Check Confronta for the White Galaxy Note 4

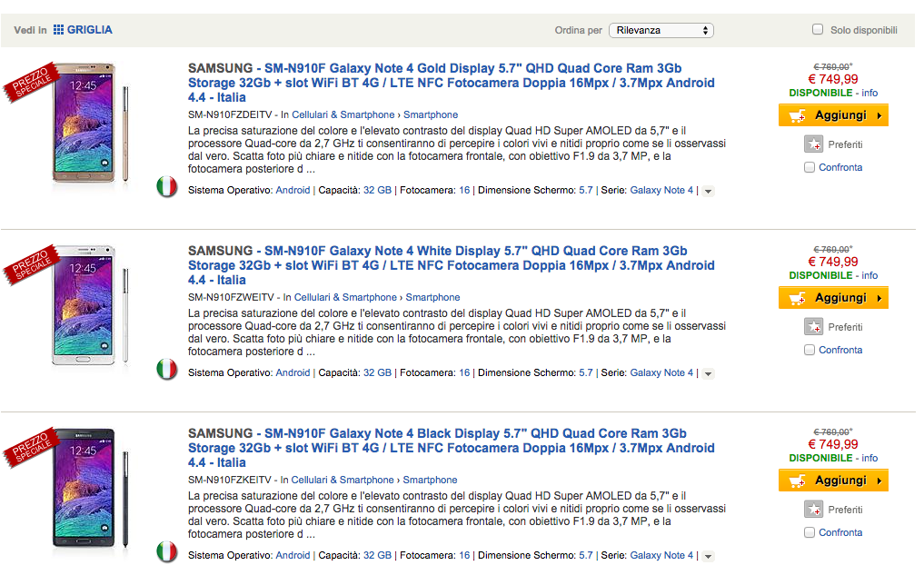(x=810, y=350)
